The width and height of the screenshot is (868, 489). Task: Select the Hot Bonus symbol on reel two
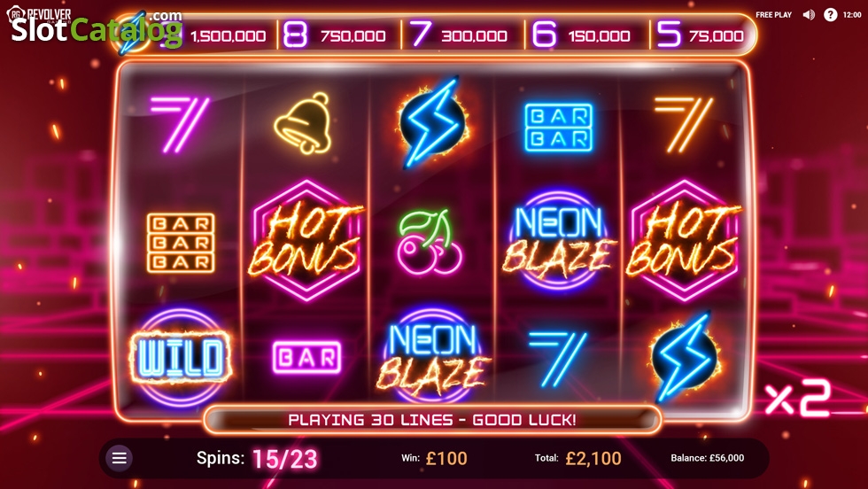(x=306, y=241)
